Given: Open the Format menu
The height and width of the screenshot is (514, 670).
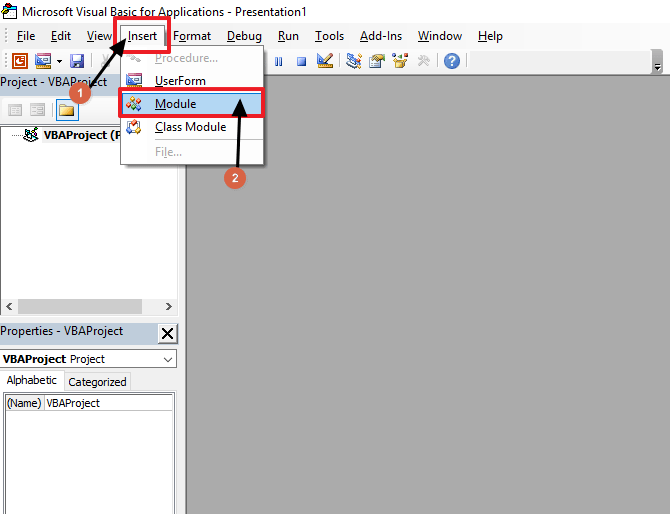Looking at the screenshot, I should click(x=192, y=36).
